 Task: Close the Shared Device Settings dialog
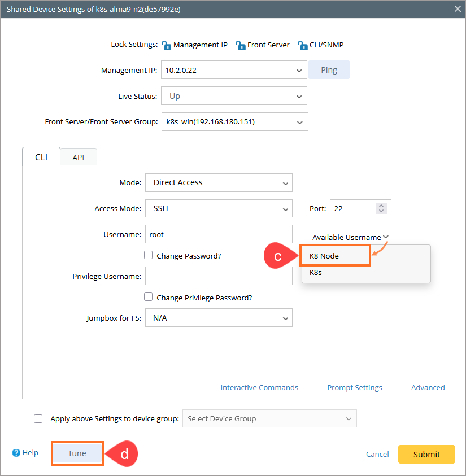coord(458,8)
